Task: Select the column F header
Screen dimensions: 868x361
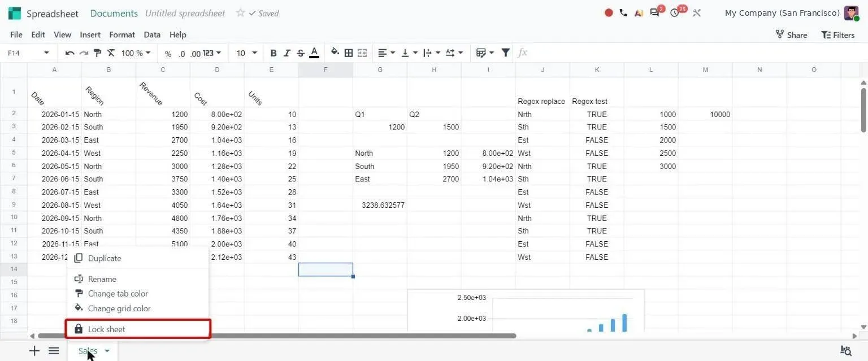Action: click(x=325, y=70)
